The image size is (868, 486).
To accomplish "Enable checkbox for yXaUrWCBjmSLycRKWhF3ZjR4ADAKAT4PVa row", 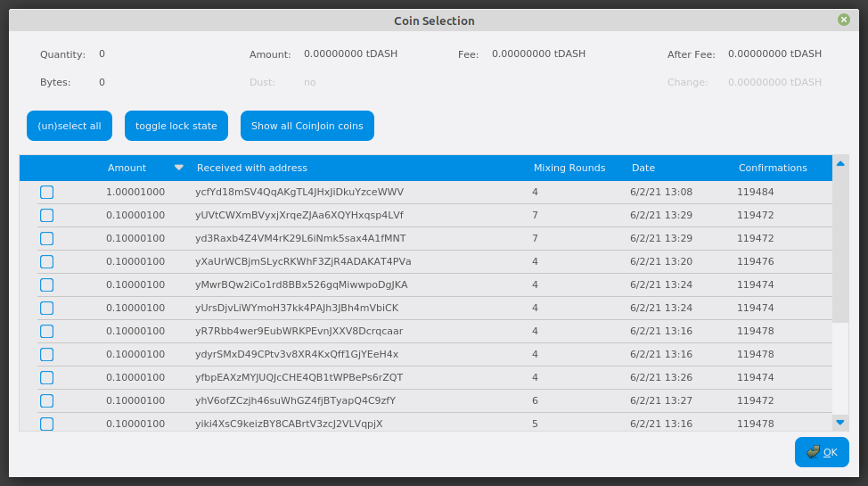I will click(x=46, y=262).
